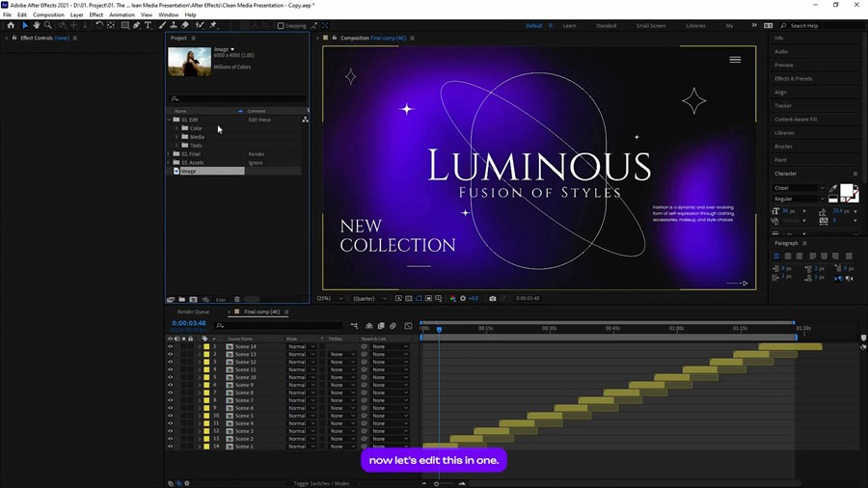Toggle visibility of Scene 1 layer
This screenshot has width=868, height=488.
pyautogui.click(x=171, y=447)
